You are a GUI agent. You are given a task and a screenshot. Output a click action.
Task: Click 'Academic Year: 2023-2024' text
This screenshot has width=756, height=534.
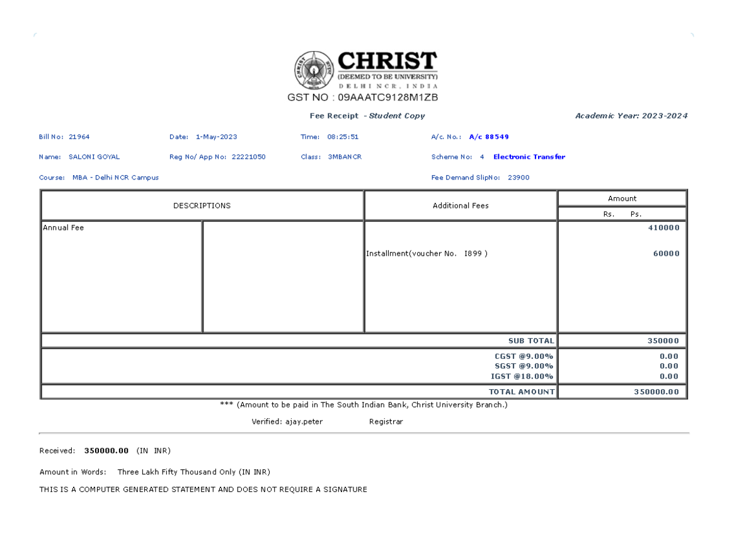[631, 116]
